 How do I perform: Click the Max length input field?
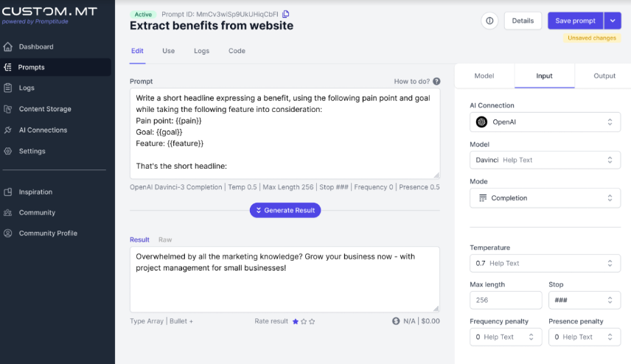click(x=506, y=300)
